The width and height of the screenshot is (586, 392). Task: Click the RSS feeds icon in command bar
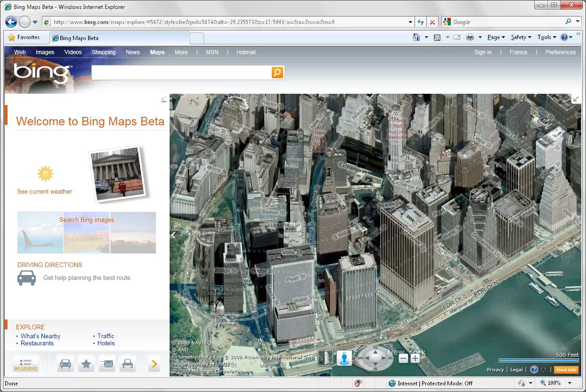pos(437,37)
